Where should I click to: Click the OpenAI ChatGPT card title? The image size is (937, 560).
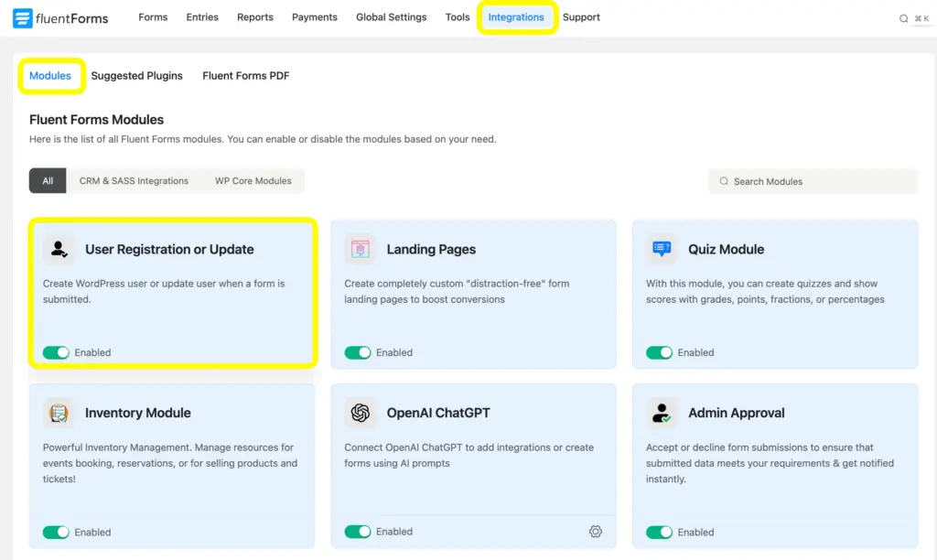tap(438, 413)
